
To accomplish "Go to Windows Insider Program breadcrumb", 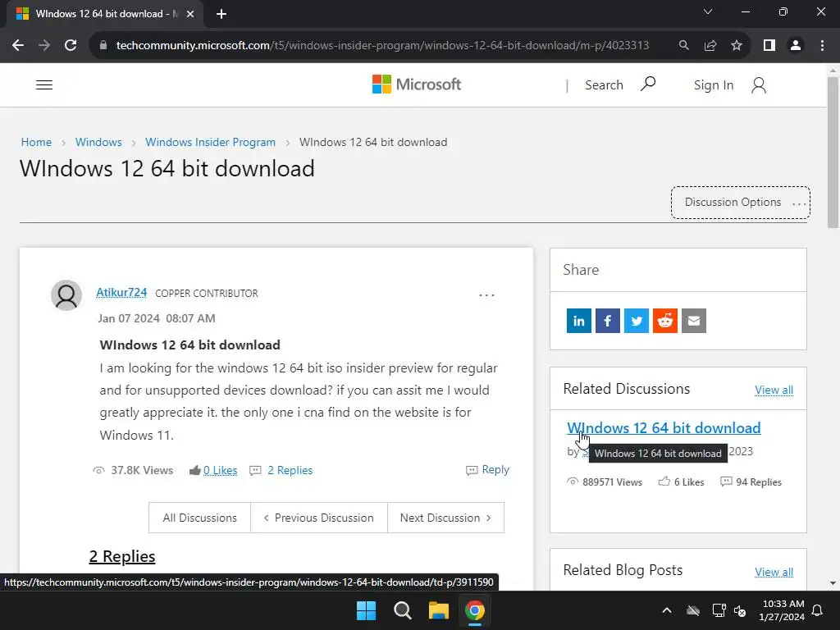I will point(211,142).
